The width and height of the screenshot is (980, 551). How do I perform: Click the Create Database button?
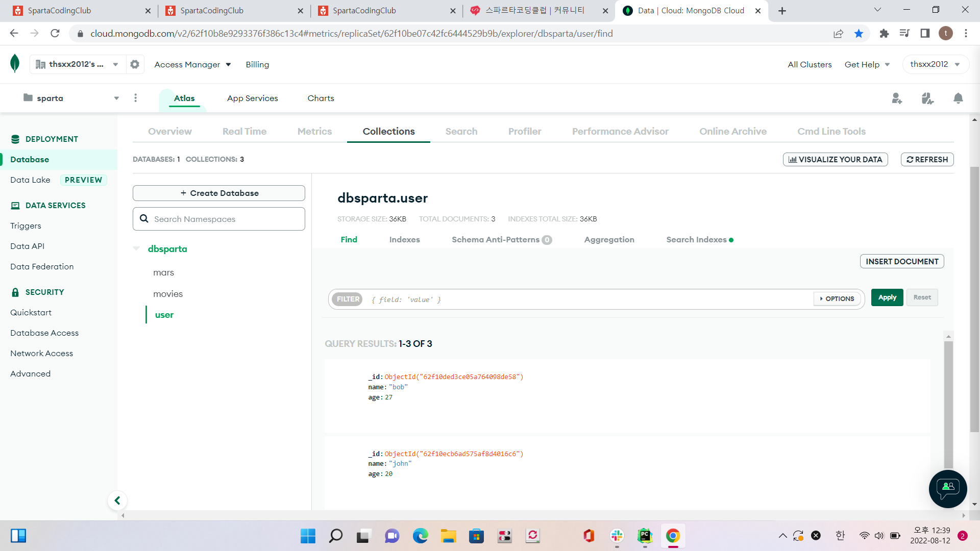pyautogui.click(x=219, y=193)
